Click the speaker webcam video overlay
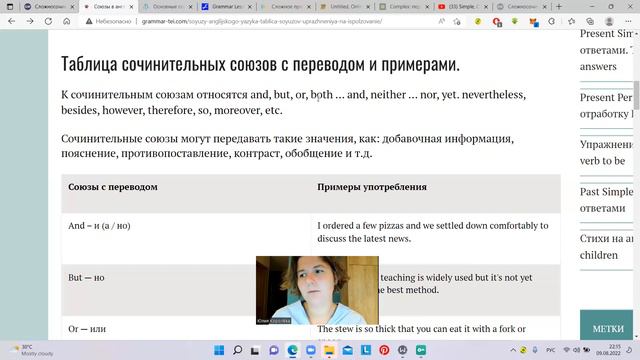 pos(317,290)
